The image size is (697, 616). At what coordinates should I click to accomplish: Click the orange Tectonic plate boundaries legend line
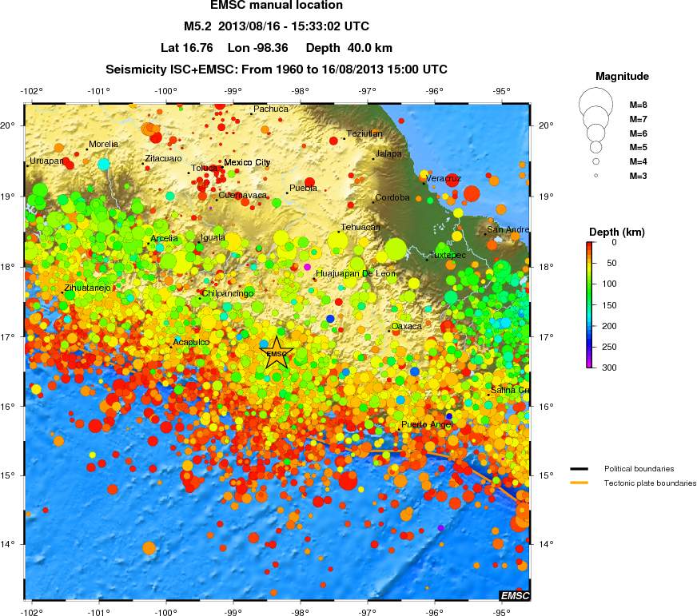coord(580,483)
